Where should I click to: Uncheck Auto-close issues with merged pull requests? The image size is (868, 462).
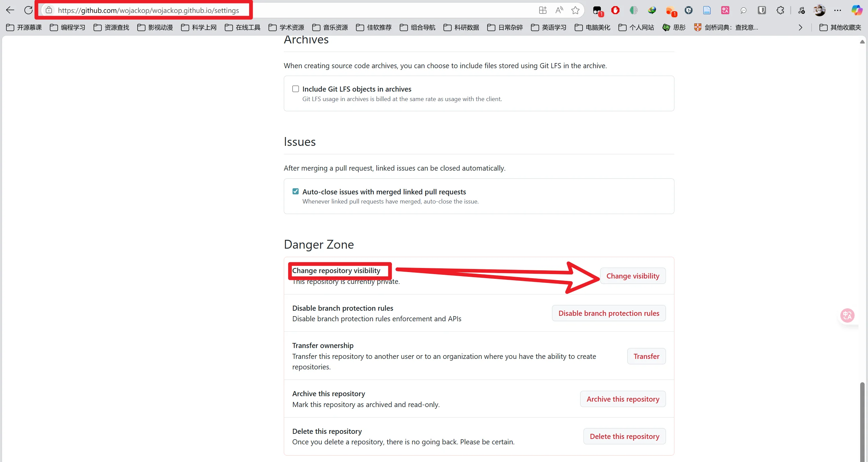tap(296, 192)
